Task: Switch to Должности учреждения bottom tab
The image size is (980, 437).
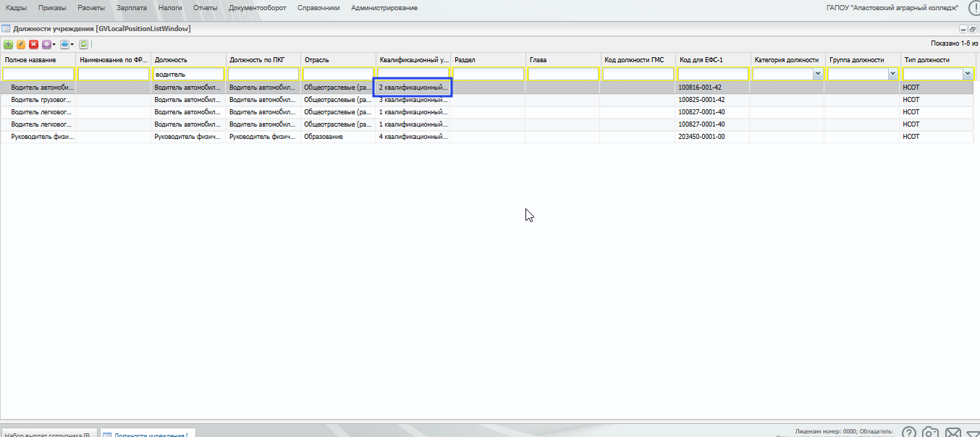Action: (147, 434)
